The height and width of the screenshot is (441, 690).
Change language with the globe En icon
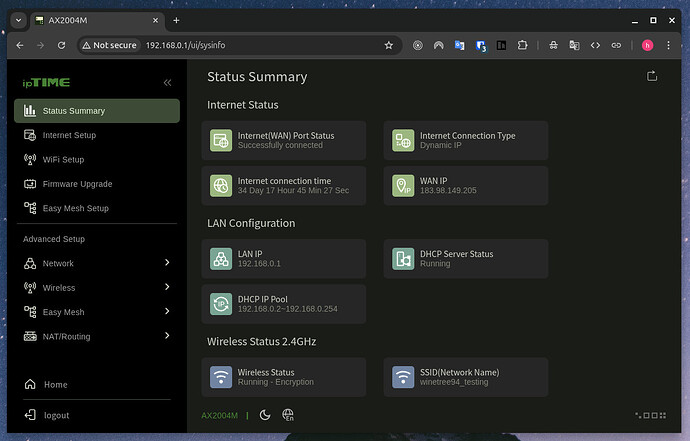[x=288, y=415]
